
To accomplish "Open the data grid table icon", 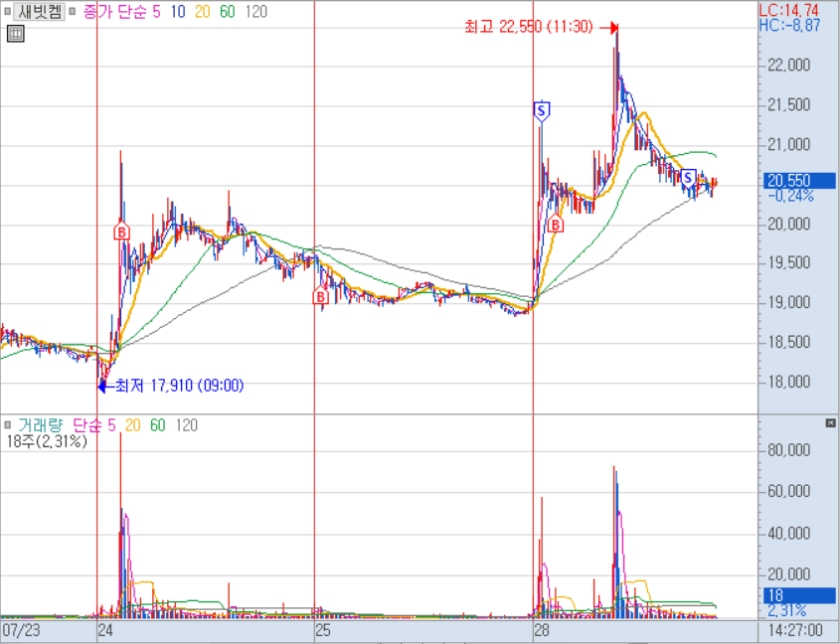I will point(15,34).
